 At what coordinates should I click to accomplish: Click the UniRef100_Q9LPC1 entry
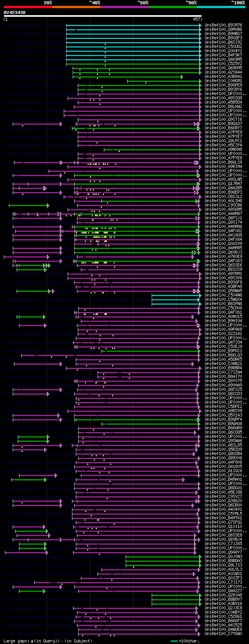223,141
